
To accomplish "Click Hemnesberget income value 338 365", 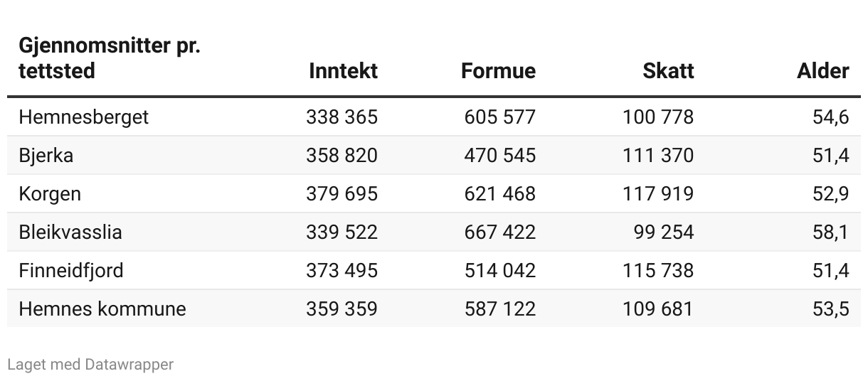I will 342,117.
